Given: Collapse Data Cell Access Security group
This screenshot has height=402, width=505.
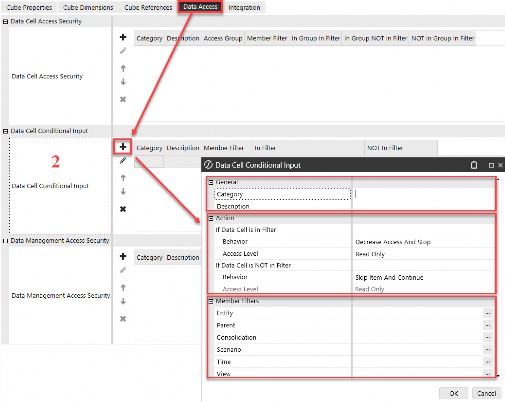Looking at the screenshot, I should coord(5,22).
